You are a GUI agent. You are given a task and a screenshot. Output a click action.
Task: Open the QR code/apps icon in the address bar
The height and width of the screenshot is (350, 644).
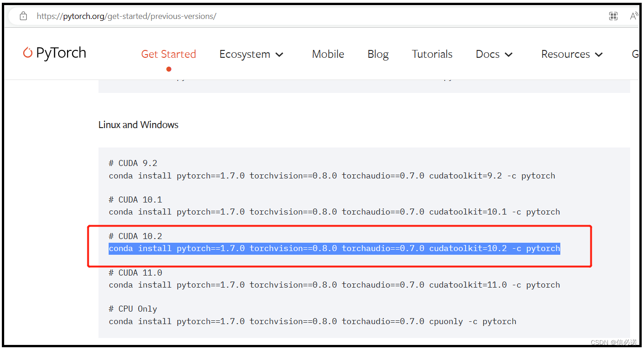click(613, 16)
